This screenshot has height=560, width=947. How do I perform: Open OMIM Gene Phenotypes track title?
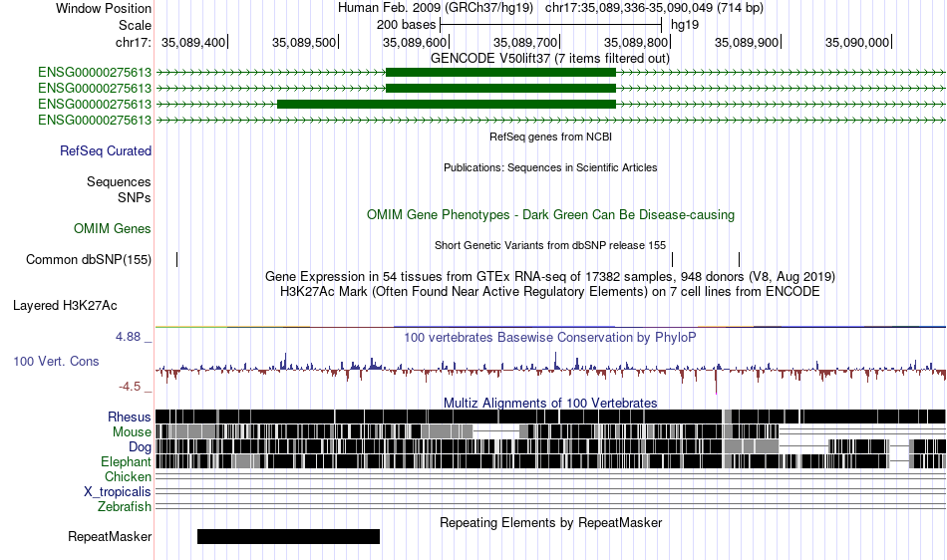pyautogui.click(x=550, y=215)
